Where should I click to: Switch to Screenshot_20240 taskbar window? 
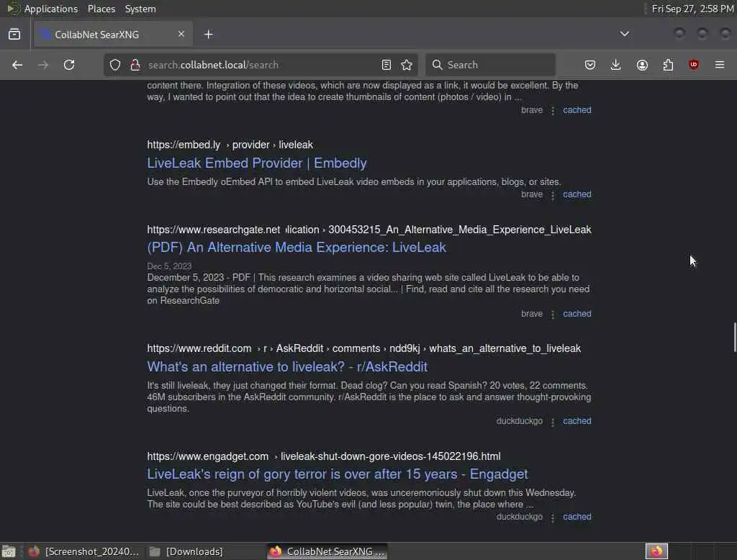pos(83,551)
